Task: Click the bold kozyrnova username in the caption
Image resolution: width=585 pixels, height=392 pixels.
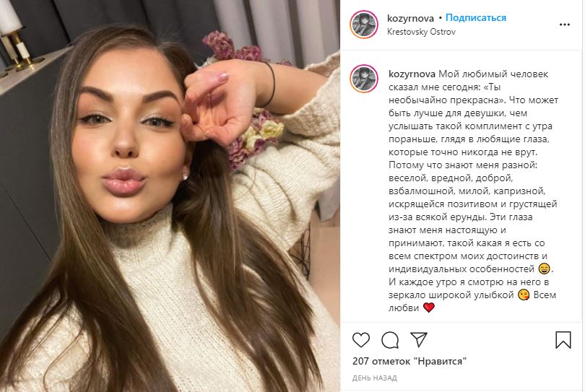Action: [x=412, y=74]
